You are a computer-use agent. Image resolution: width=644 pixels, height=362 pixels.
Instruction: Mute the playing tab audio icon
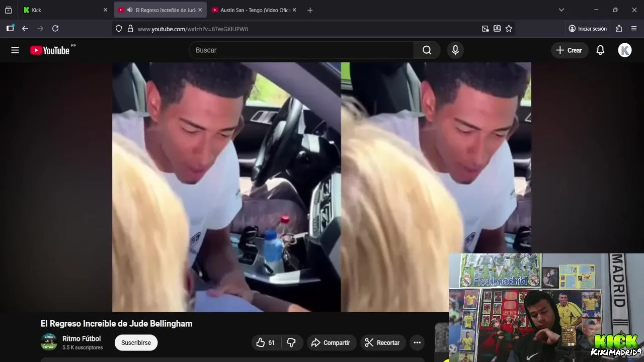click(130, 10)
